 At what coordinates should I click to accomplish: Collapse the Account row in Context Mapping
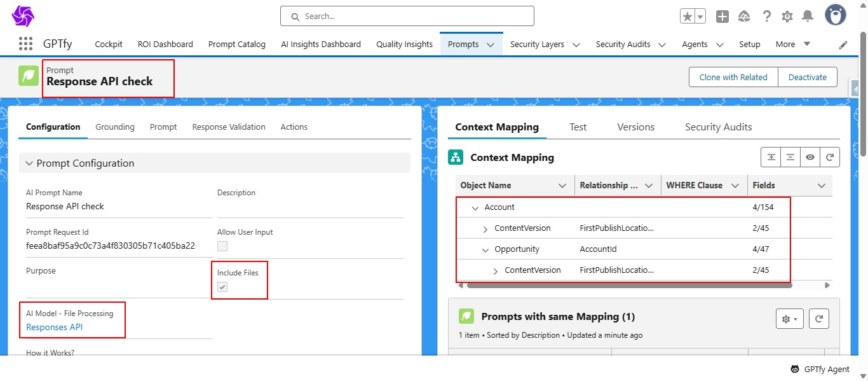pos(475,207)
